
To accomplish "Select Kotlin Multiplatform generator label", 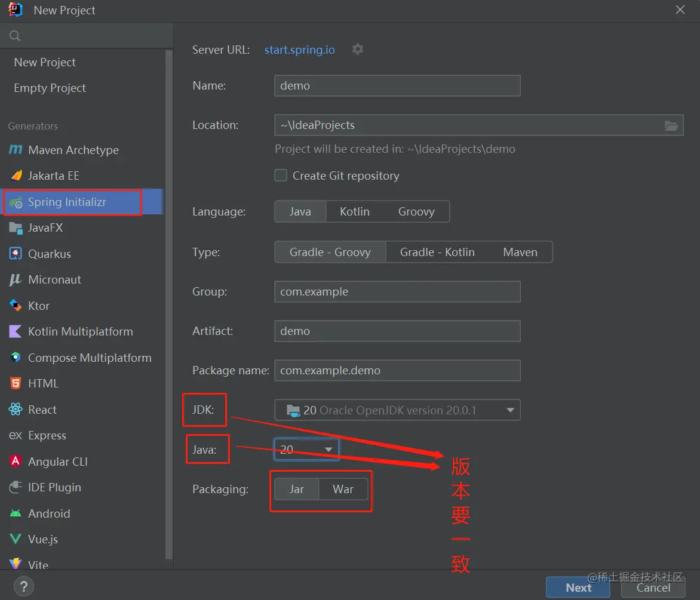I will pos(81,331).
